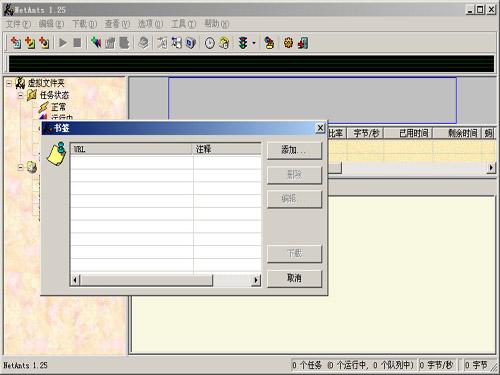Screen dimensions: 500x375
Task: Click the exit door toolbar icon
Action: click(303, 43)
